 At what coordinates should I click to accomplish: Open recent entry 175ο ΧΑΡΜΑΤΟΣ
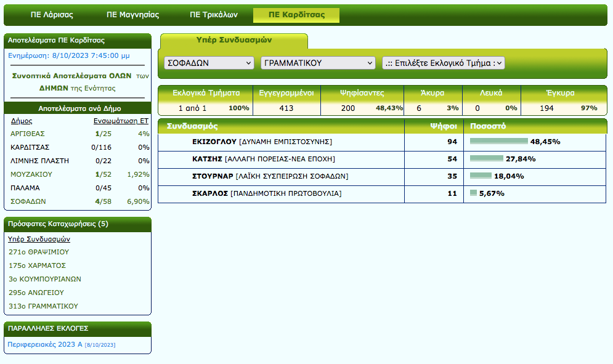pyautogui.click(x=37, y=265)
